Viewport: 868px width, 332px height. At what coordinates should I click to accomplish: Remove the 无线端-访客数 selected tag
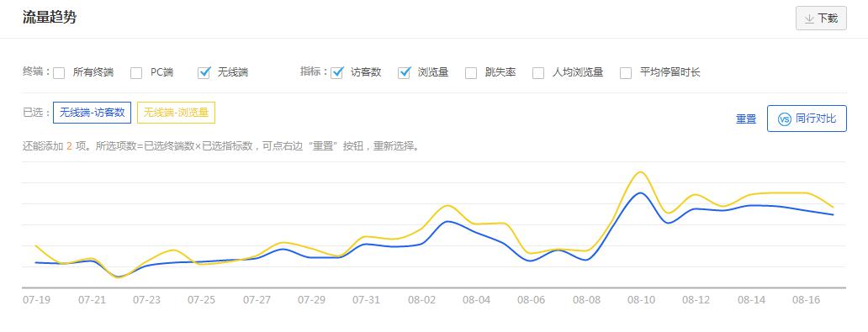coord(92,113)
